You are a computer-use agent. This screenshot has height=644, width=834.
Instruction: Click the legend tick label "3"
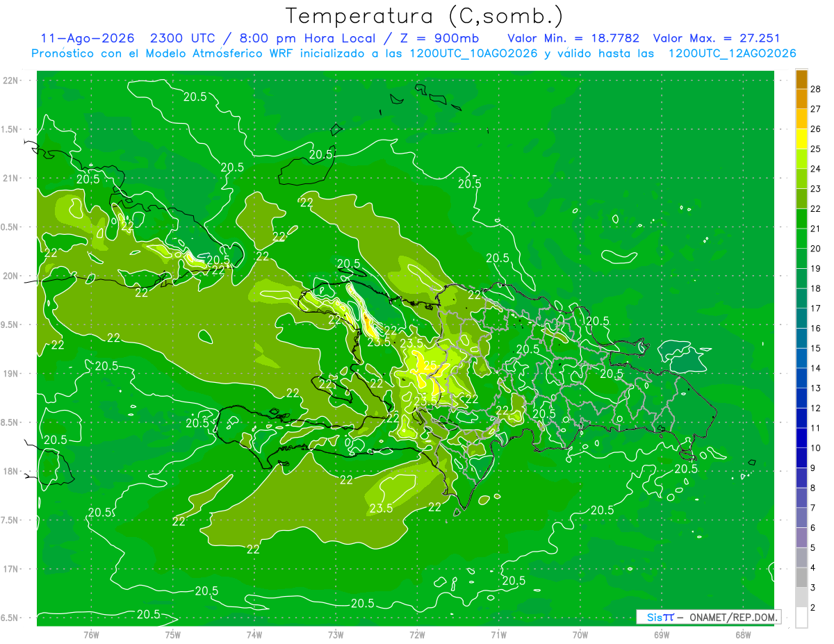pos(813,588)
